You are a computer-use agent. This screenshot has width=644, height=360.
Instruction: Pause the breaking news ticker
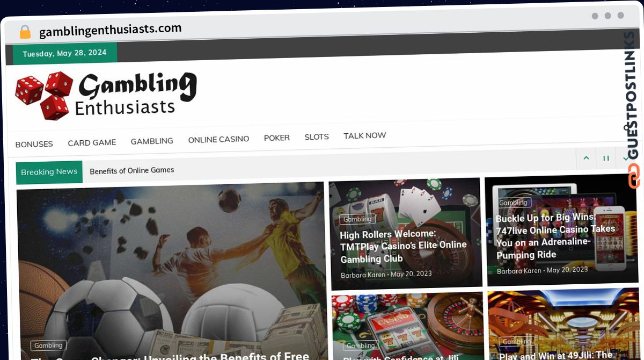tap(606, 158)
